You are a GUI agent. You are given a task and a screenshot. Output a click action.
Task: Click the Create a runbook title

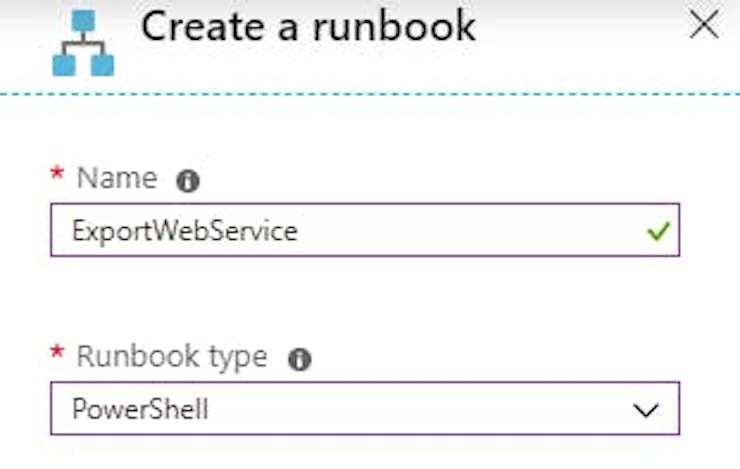309,26
